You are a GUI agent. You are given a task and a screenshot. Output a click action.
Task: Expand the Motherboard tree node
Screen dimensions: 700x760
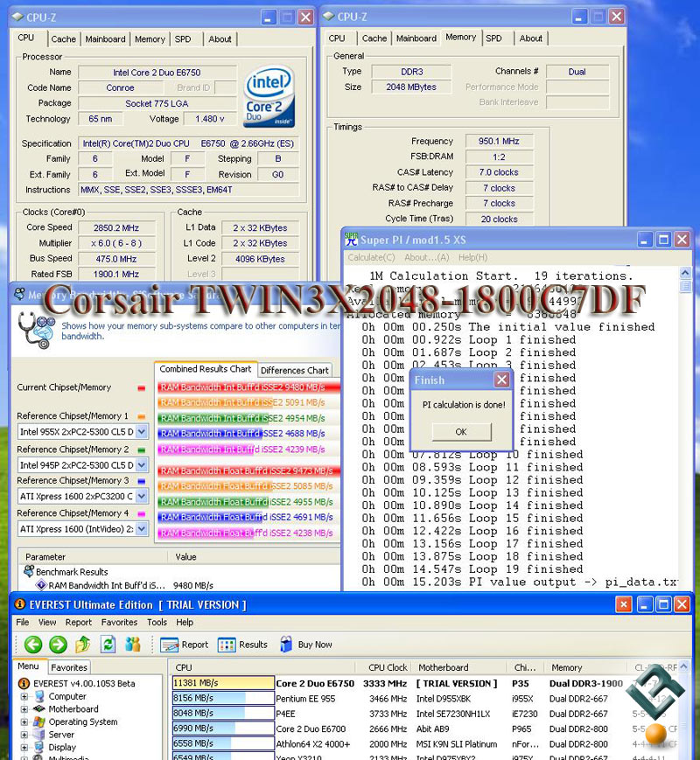[x=24, y=709]
